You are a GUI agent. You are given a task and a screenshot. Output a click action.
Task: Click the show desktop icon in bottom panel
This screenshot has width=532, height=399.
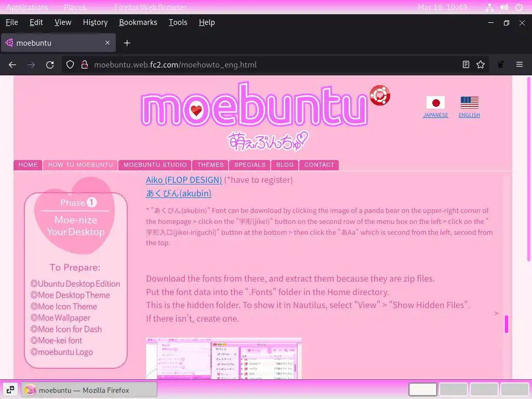pos(10,390)
